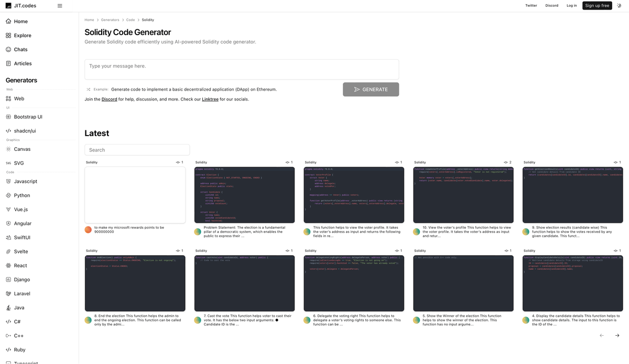Viewport: 629px width, 364px height.
Task: Select the Python generator icon
Action: pyautogui.click(x=8, y=195)
